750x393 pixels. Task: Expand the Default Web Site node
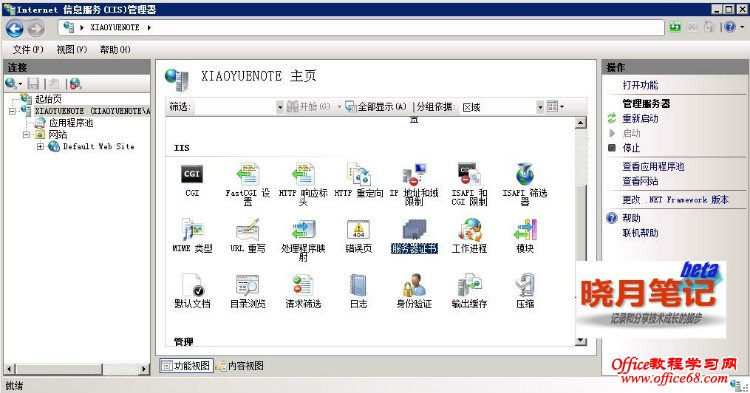click(40, 146)
